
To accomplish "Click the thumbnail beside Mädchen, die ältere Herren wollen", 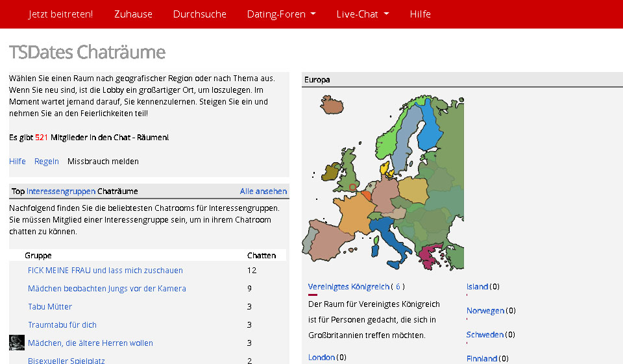I will [17, 343].
